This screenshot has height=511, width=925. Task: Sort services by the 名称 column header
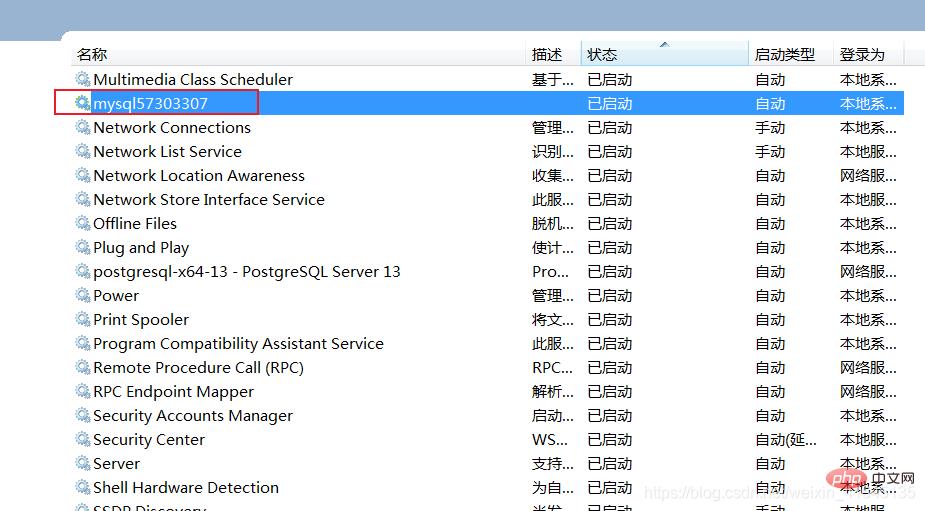pyautogui.click(x=92, y=55)
